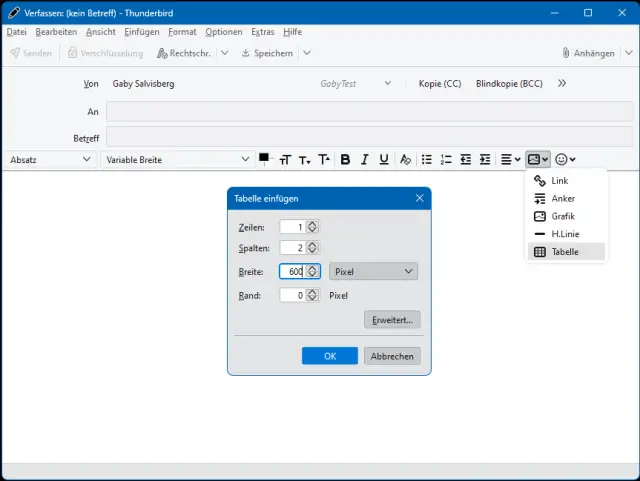The width and height of the screenshot is (640, 481).
Task: Adjust the Spalten column count stepper
Action: tap(313, 248)
